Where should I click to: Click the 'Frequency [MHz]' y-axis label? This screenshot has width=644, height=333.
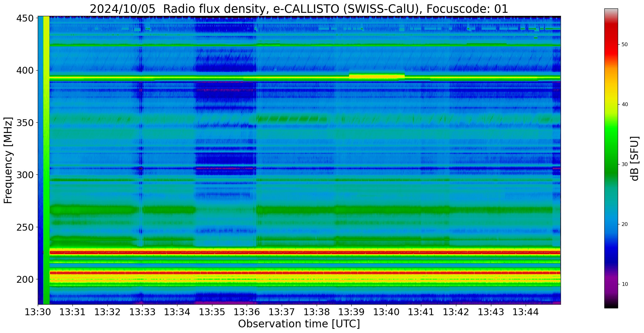point(8,160)
